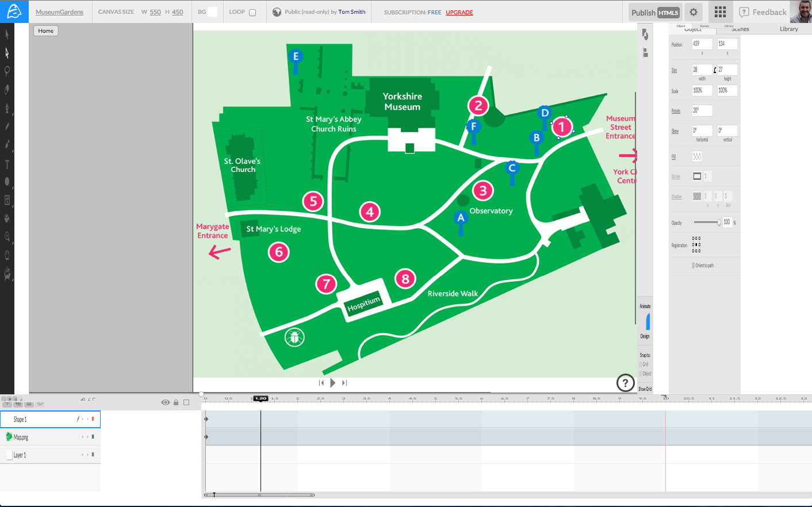Screen dimensions: 812x507
Task: Select the Map.png layer
Action: (50, 437)
